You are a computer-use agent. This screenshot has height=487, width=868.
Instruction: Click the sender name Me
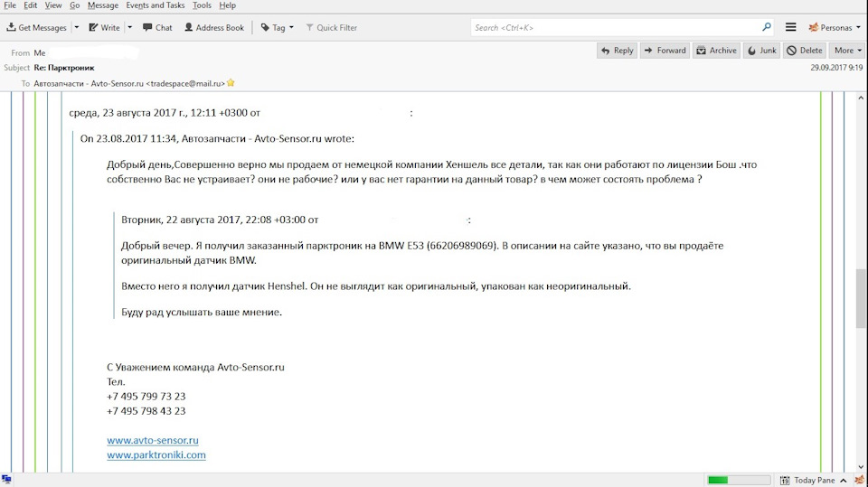point(39,53)
